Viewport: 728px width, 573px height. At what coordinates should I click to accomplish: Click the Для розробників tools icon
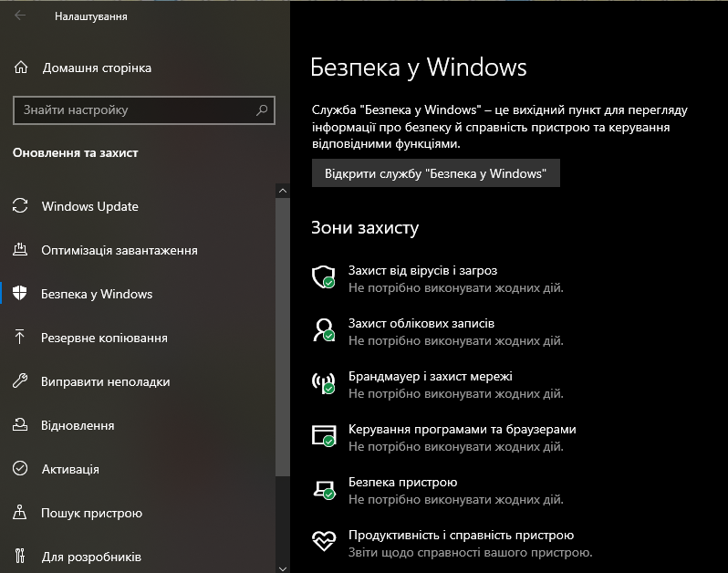(19, 556)
